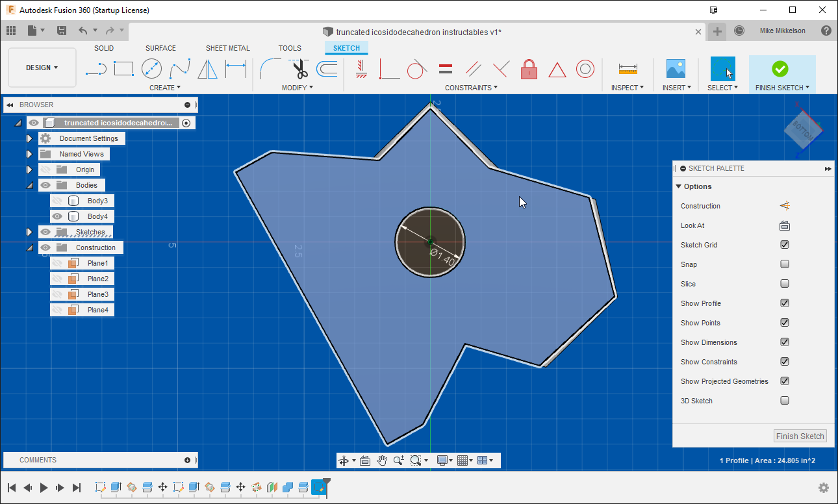Activate the Trim tool
Image resolution: width=838 pixels, height=504 pixels.
coord(299,68)
